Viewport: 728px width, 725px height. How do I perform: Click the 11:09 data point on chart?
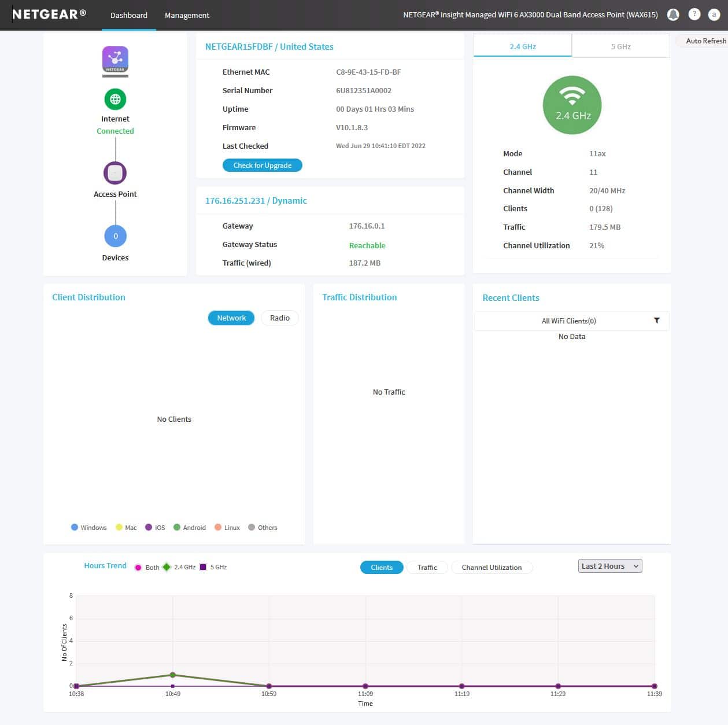pos(365,686)
